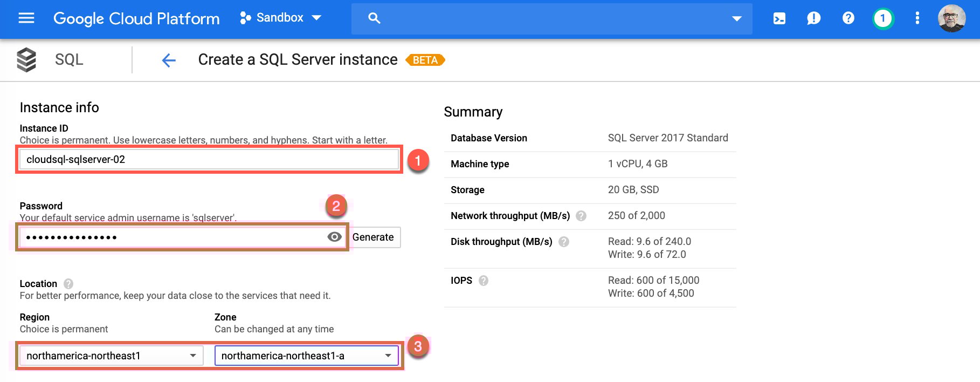Click the back arrow next to SQL
980x382 pixels.
[x=169, y=60]
